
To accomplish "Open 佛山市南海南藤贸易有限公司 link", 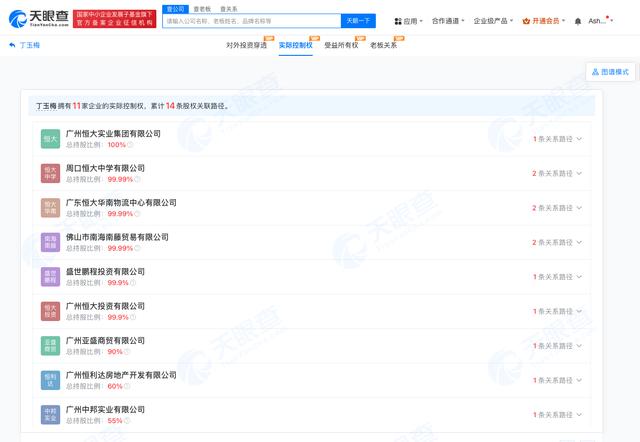I will click(117, 237).
